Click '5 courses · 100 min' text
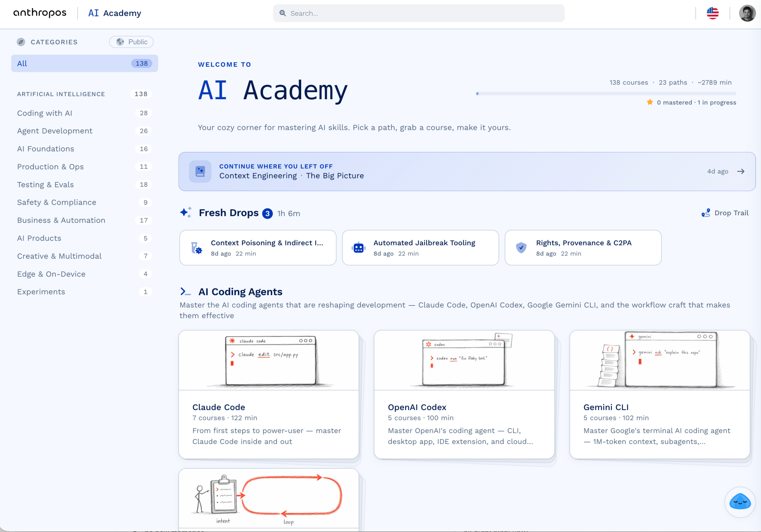The image size is (761, 532). pos(421,418)
